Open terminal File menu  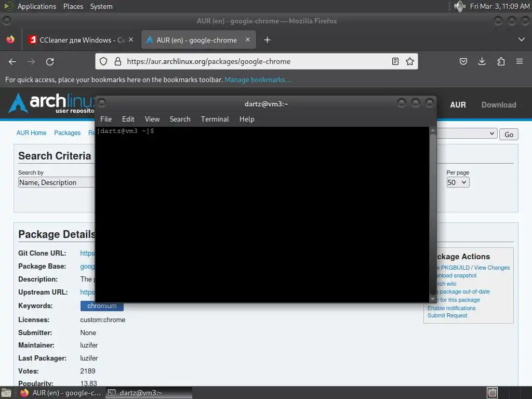coord(106,119)
